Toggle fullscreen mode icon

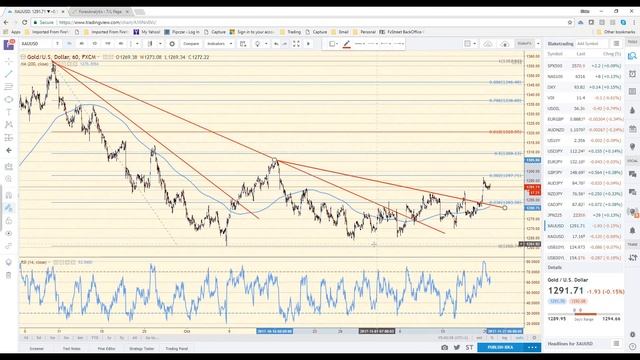296,44
